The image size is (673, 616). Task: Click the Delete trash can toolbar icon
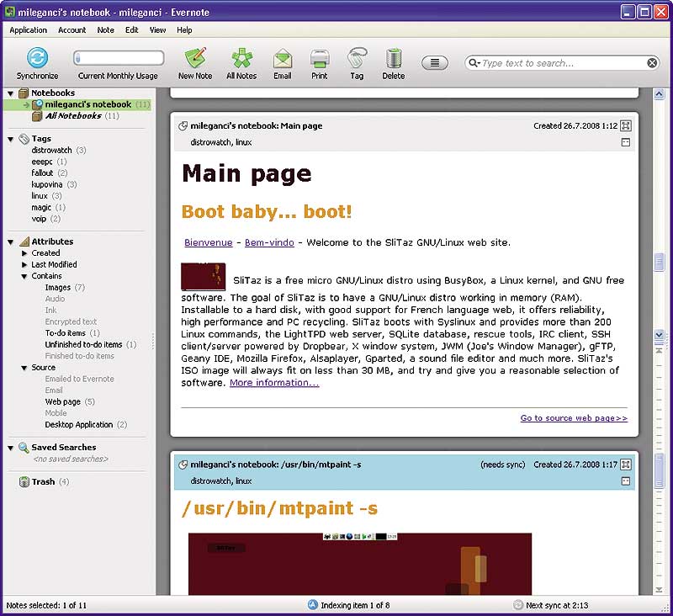(x=394, y=58)
